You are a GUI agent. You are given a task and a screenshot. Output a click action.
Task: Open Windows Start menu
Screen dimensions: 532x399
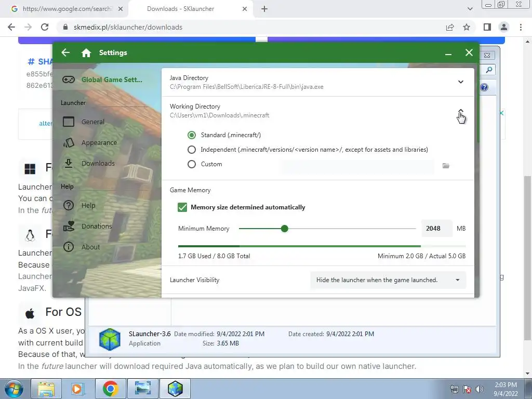coord(14,389)
